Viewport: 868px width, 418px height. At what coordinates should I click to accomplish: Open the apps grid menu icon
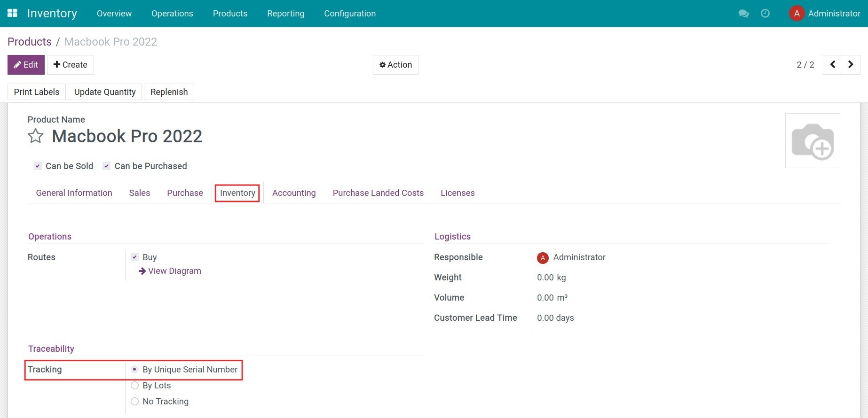[12, 13]
